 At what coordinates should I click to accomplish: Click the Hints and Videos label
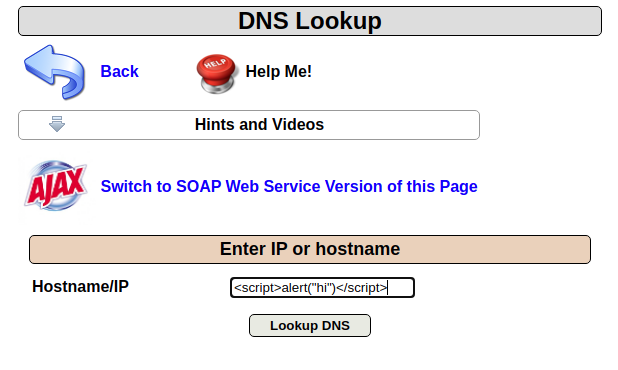click(x=259, y=125)
